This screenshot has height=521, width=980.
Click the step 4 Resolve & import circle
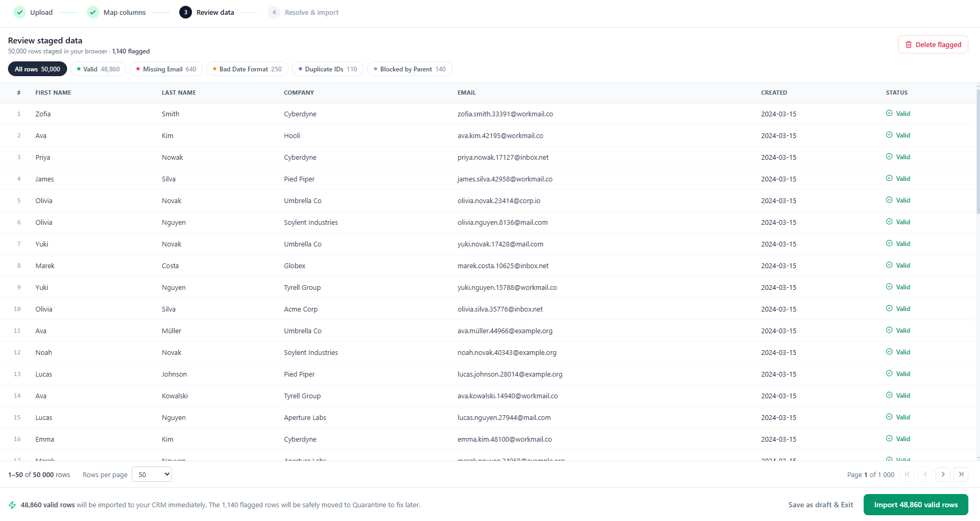[x=274, y=12]
